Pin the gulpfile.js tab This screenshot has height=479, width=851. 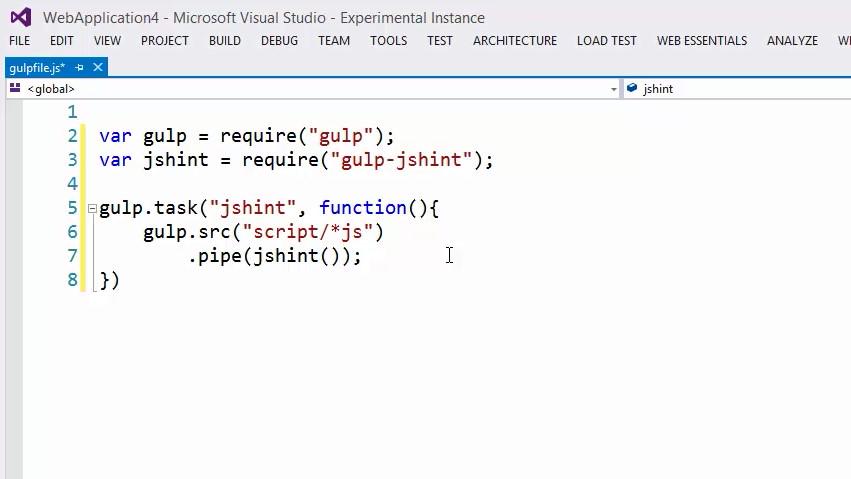80,68
